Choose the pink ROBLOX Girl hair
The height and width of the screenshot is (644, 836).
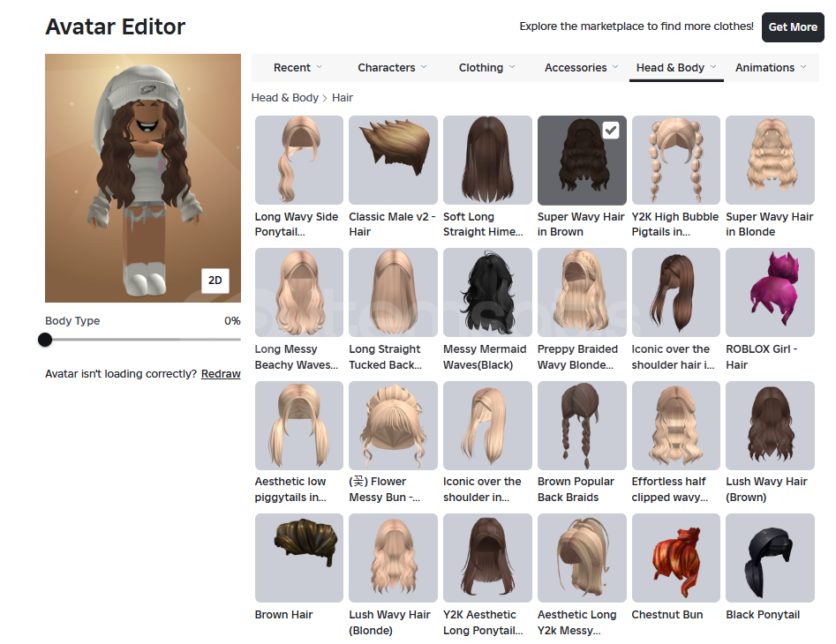[770, 293]
